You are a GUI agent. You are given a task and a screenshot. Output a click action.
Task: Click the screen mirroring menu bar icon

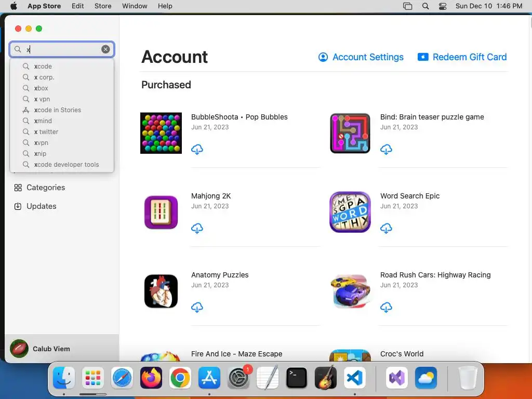point(407,6)
